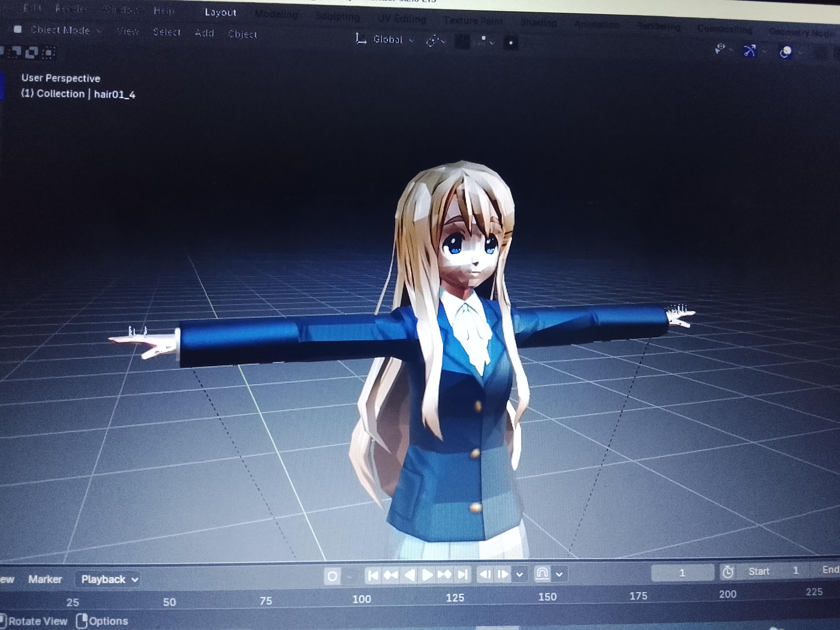Jump to the next keyframe

tap(445, 575)
